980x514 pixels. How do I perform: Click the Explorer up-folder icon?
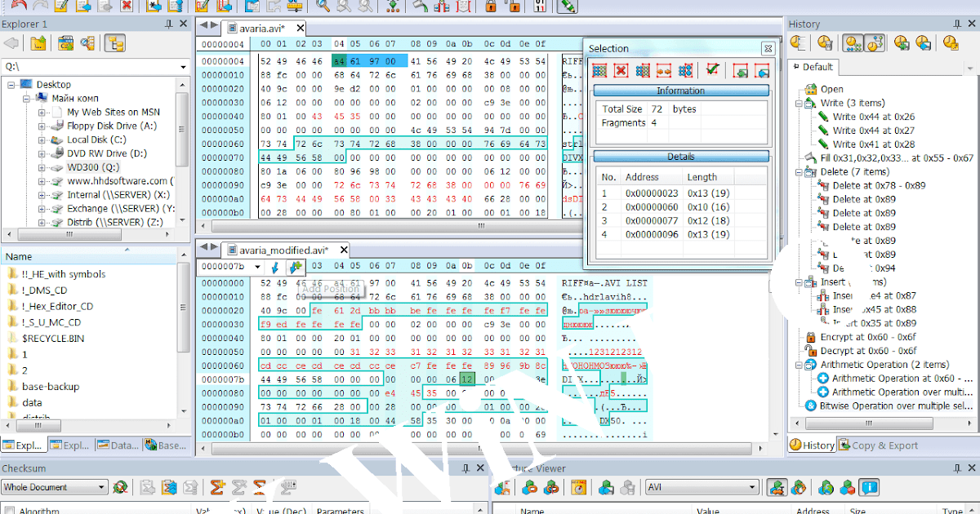(x=38, y=43)
